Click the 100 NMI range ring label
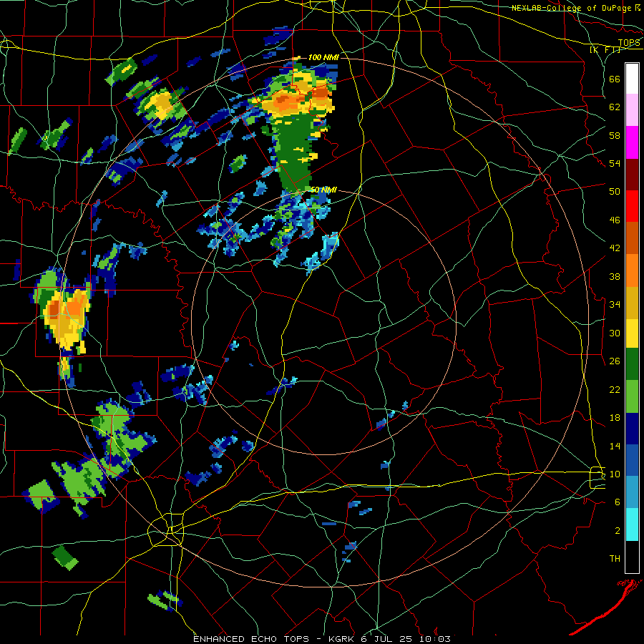644x644 pixels. pyautogui.click(x=323, y=57)
